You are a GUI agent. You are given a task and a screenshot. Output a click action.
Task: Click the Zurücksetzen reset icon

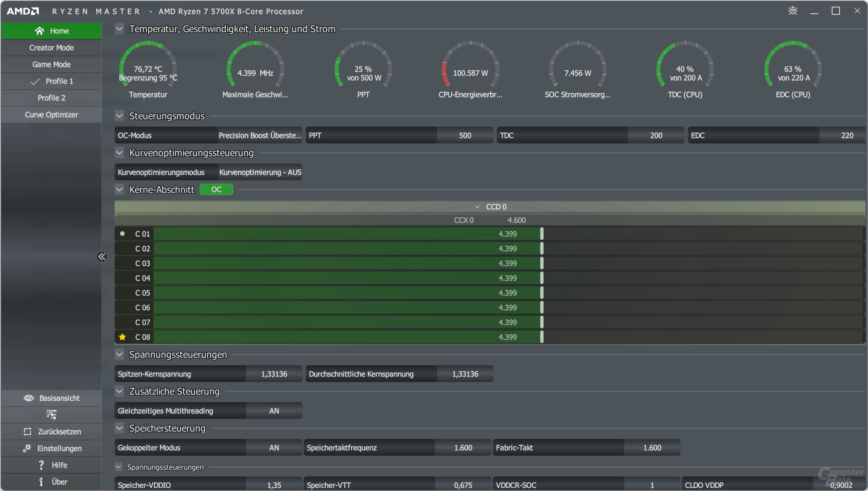(28, 432)
